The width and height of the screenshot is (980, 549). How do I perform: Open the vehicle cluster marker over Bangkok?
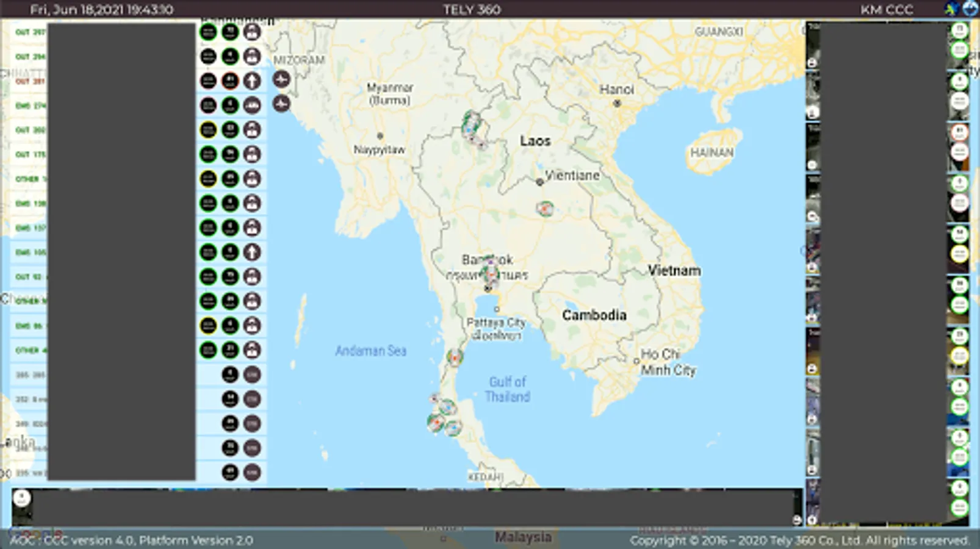pyautogui.click(x=489, y=273)
